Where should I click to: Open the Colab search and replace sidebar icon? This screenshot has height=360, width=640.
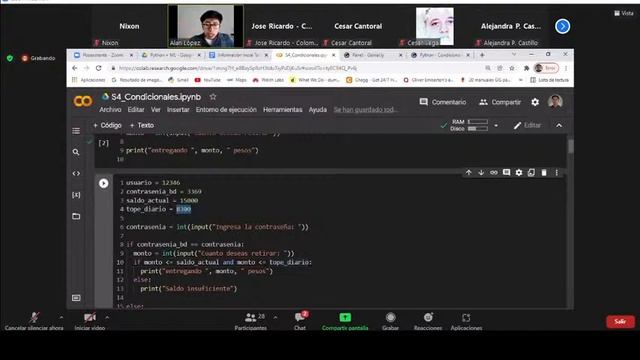point(76,152)
